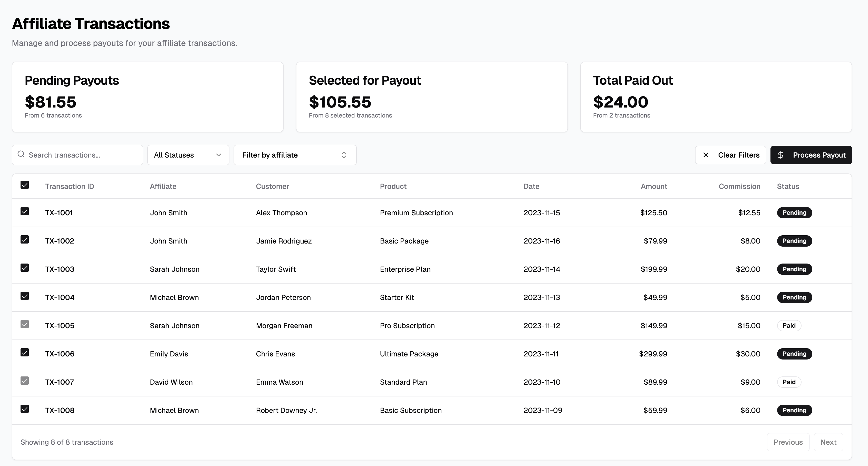Click the $125.50 amount
Image resolution: width=868 pixels, height=466 pixels.
point(654,213)
